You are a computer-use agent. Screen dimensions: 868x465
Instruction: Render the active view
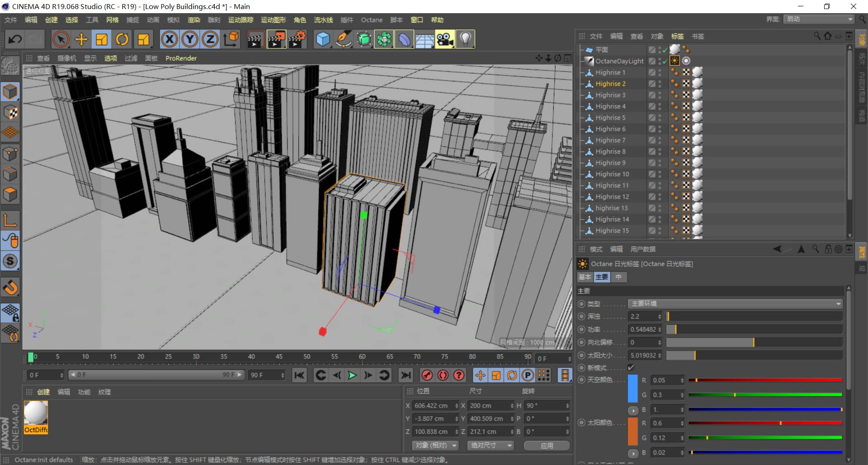click(255, 39)
